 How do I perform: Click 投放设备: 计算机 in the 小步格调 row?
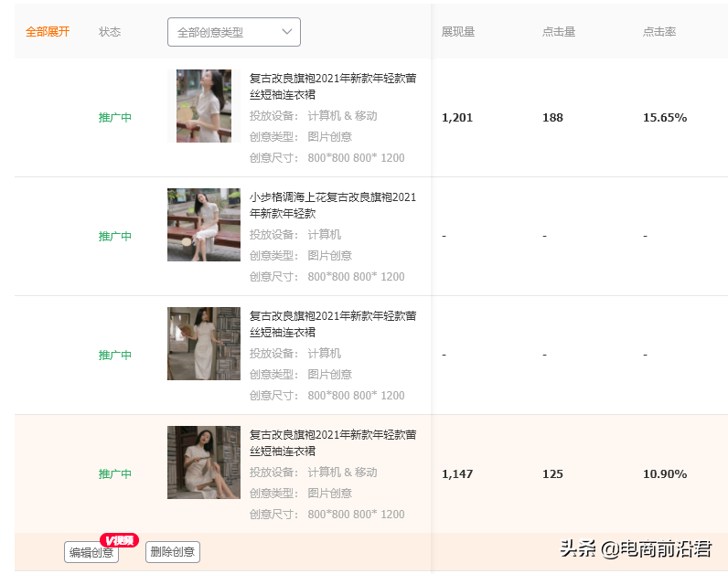pos(295,235)
